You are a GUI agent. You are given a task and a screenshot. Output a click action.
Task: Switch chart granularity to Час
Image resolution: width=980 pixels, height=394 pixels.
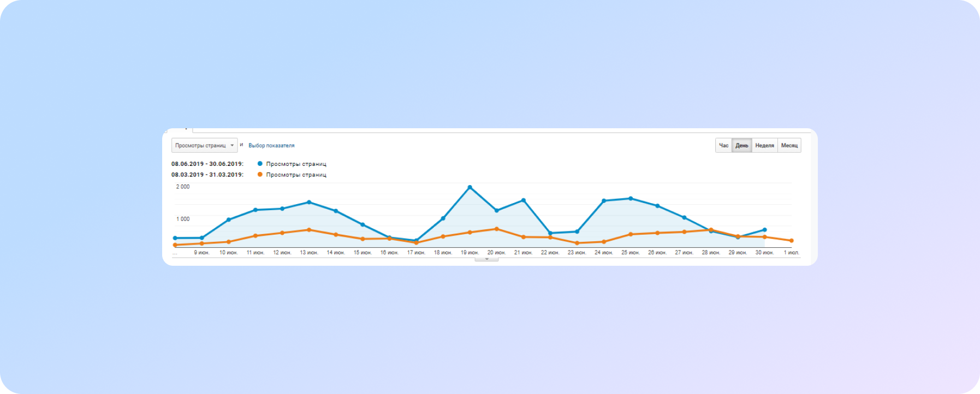(x=723, y=145)
